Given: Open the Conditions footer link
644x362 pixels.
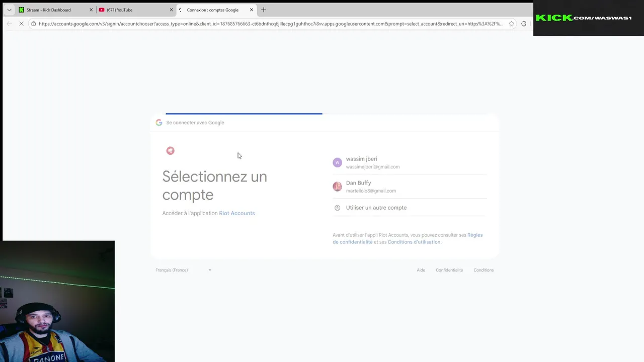Looking at the screenshot, I should pos(484,270).
